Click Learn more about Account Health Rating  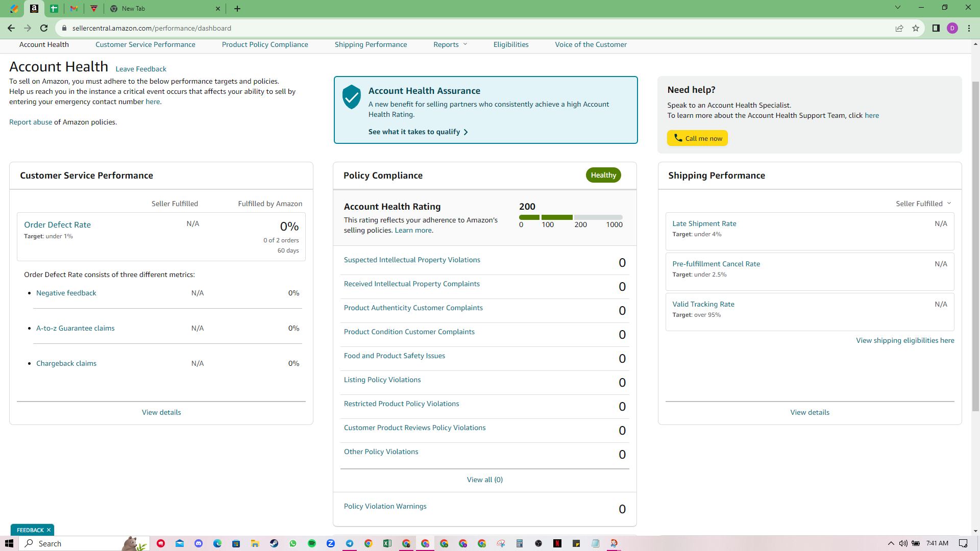click(413, 231)
